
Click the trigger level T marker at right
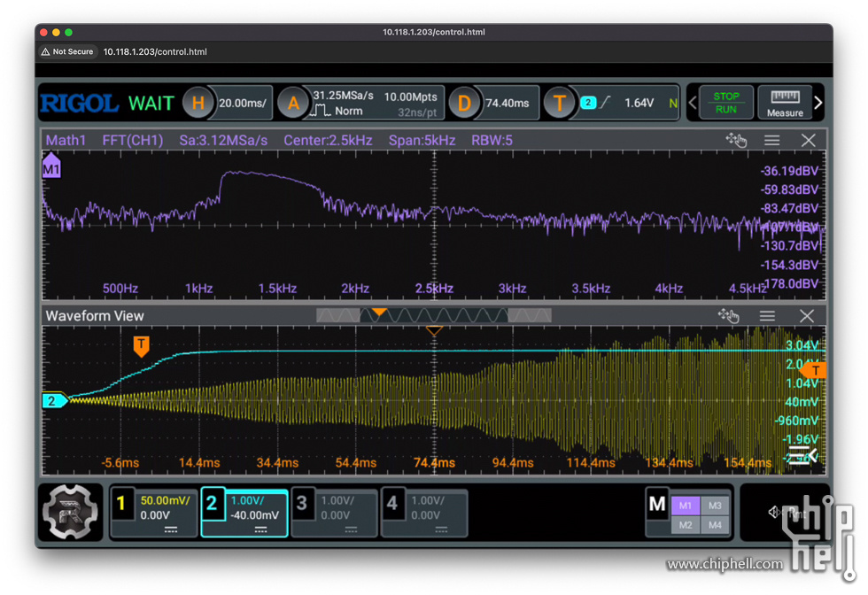[814, 370]
